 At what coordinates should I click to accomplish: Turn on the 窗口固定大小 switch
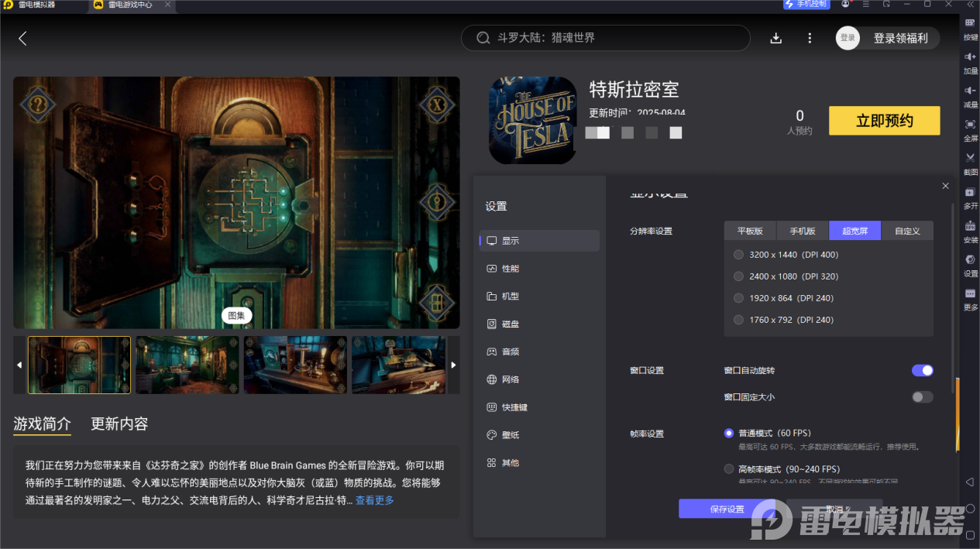click(922, 396)
